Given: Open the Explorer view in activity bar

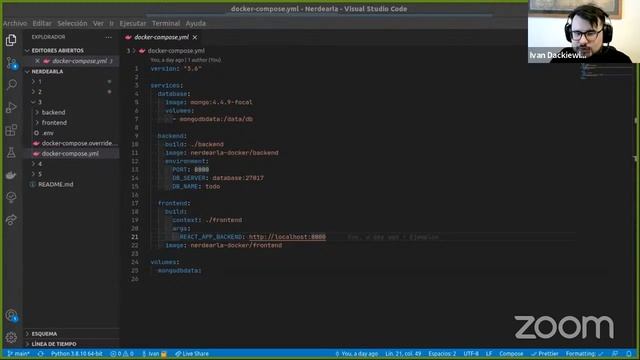Looking at the screenshot, I should (11, 40).
